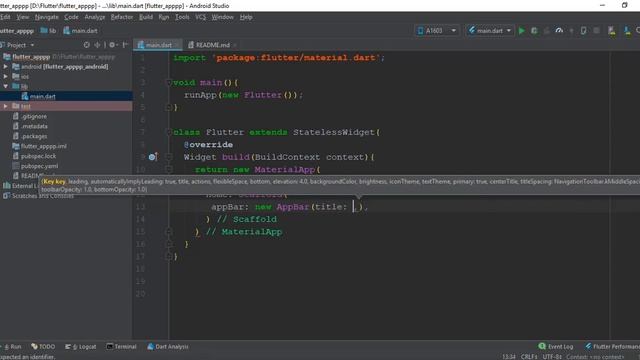Screen dimensions: 640x360
Task: Select pubspec.yaml in project tree
Action: click(x=39, y=166)
